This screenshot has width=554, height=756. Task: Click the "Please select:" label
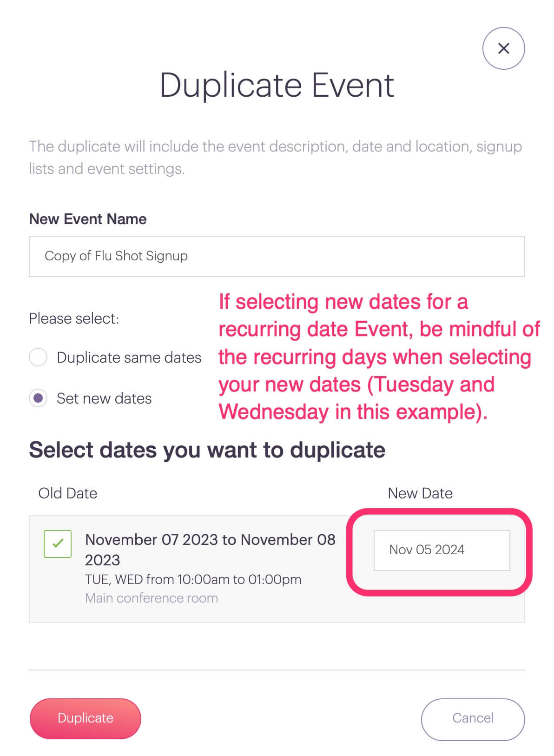point(74,318)
